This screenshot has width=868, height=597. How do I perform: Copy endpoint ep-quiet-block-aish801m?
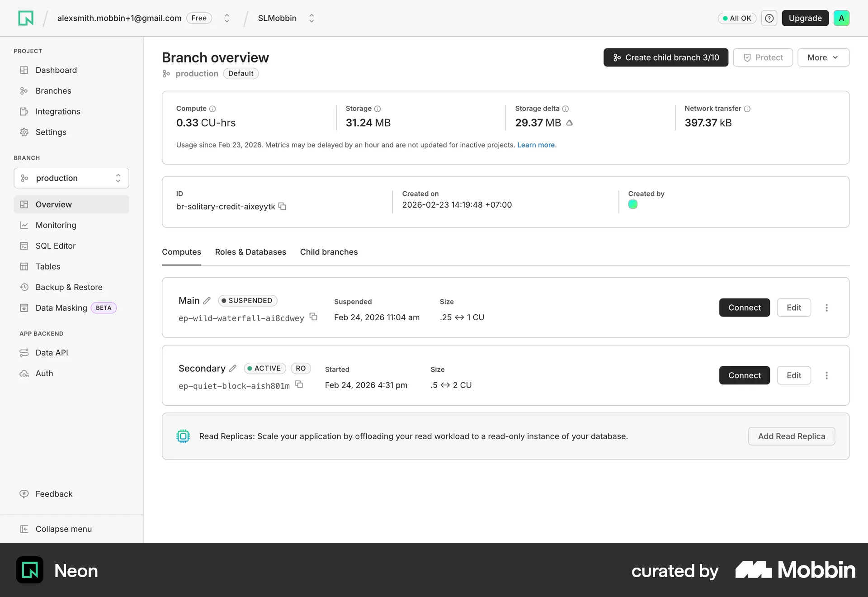coord(299,384)
